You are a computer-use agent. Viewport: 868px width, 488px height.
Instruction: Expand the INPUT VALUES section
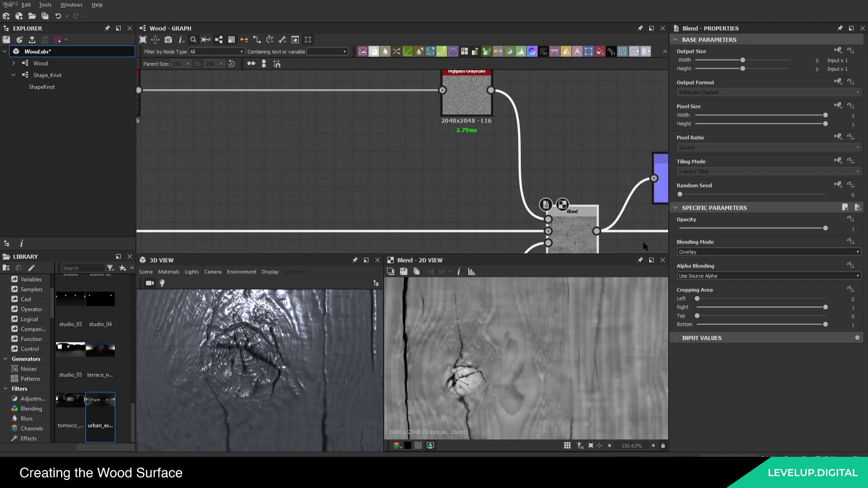[675, 338]
